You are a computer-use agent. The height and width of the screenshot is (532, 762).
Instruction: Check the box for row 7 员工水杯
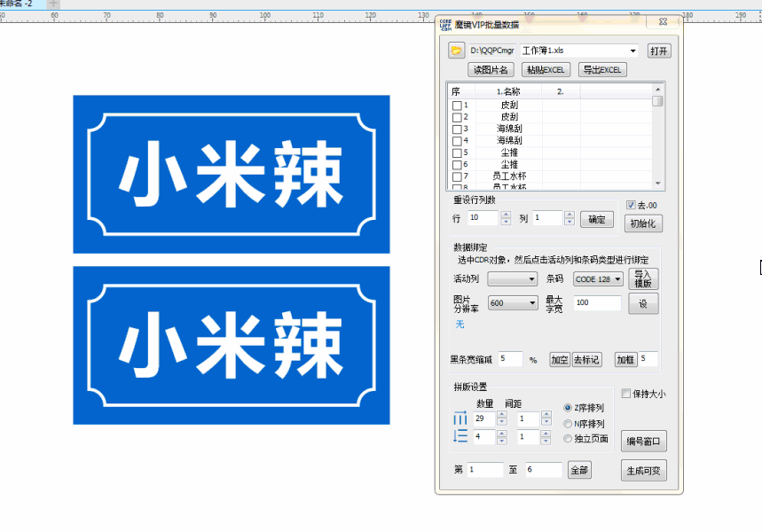(457, 176)
